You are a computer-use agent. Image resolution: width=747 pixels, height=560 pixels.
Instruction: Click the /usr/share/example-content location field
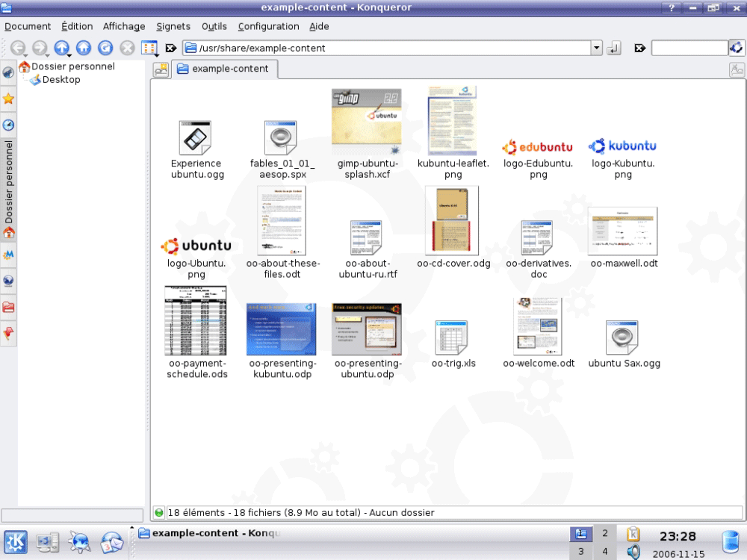pyautogui.click(x=387, y=48)
